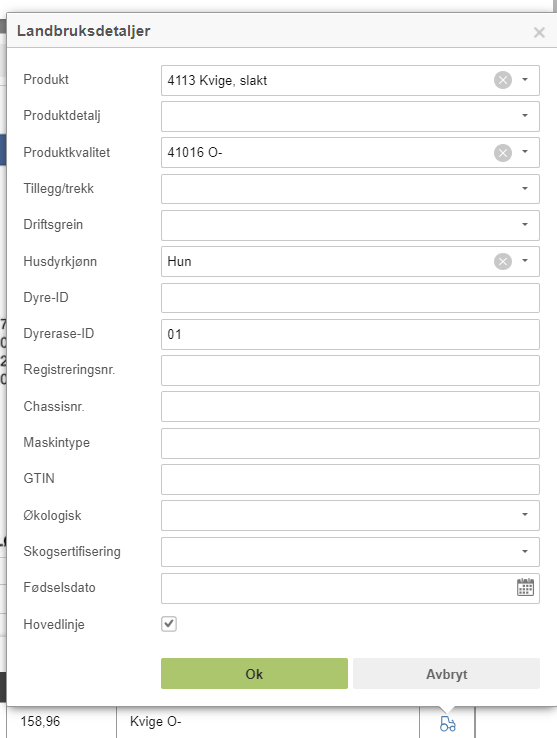The width and height of the screenshot is (557, 738).
Task: Open the Produktdetalj dropdown
Action: click(x=350, y=116)
